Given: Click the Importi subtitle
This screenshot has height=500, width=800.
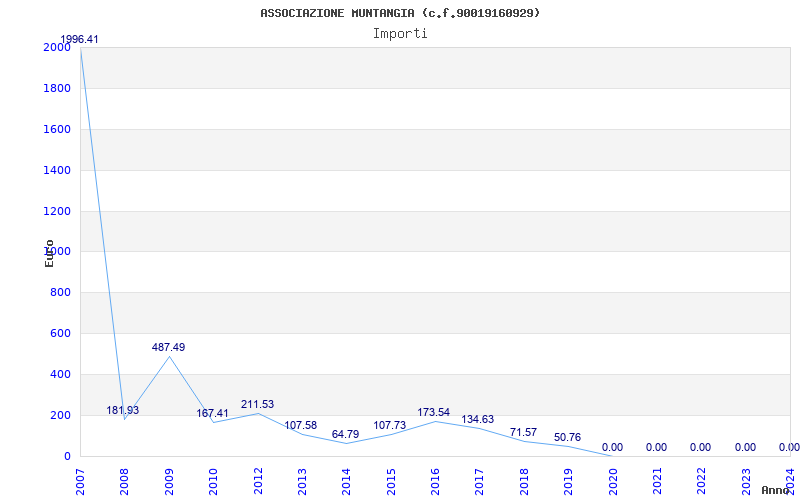Looking at the screenshot, I should [x=400, y=34].
